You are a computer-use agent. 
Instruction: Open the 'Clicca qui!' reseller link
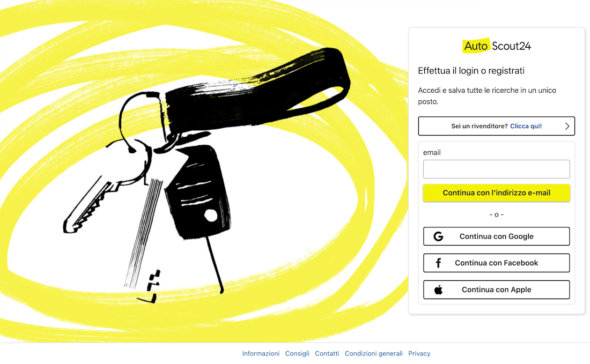click(526, 127)
